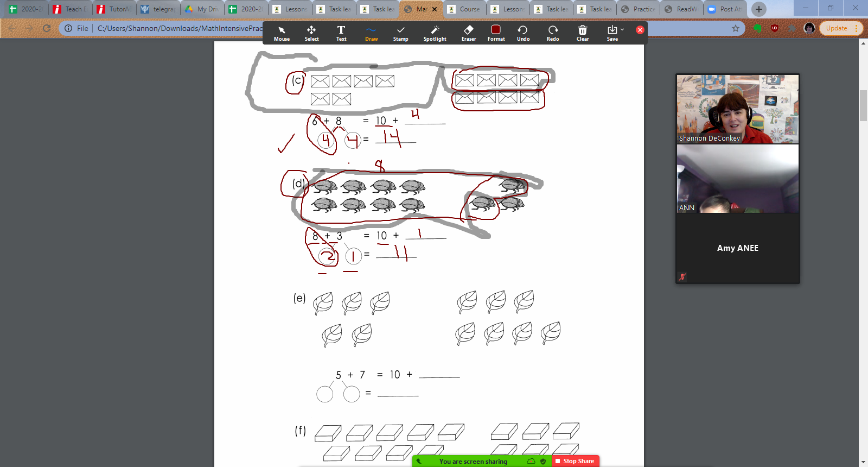Click the File site info icon

pos(68,28)
